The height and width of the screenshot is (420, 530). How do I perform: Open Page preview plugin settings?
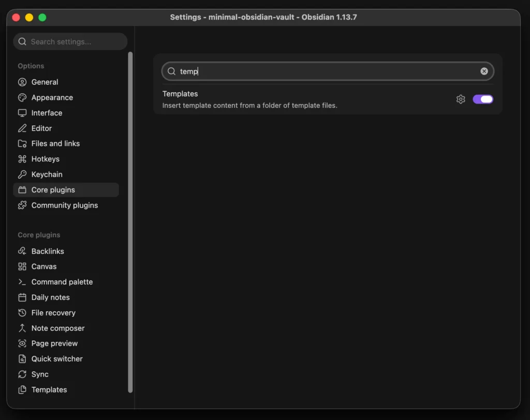(66, 343)
